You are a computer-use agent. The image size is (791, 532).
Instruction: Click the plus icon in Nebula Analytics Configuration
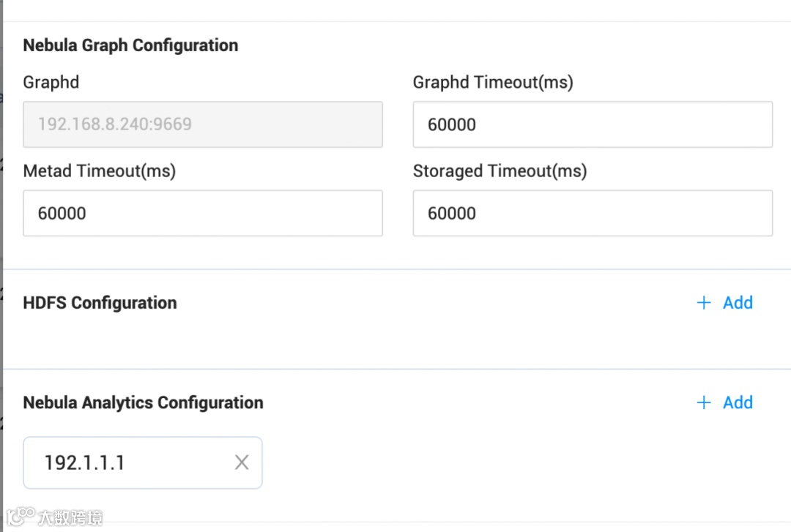[704, 402]
